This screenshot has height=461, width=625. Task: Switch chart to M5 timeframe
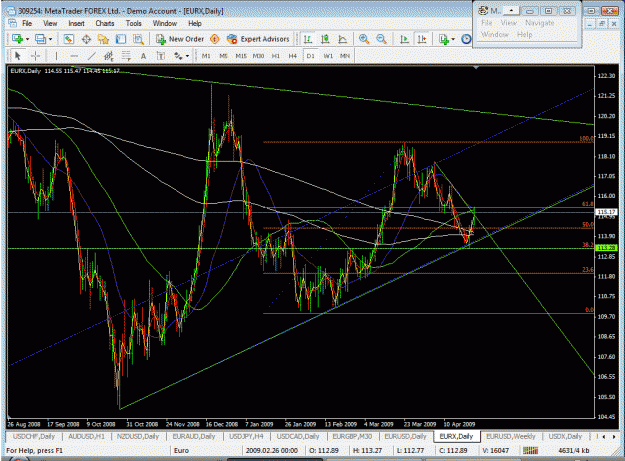[223, 56]
